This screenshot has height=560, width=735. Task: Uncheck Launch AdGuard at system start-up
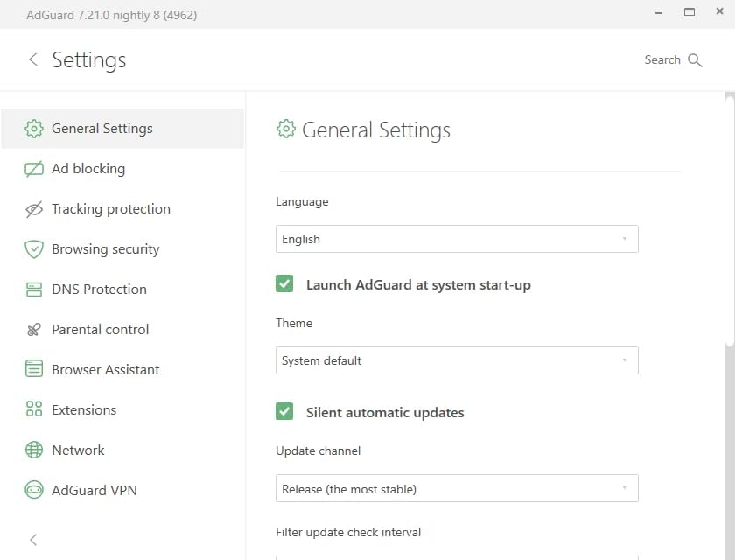284,284
